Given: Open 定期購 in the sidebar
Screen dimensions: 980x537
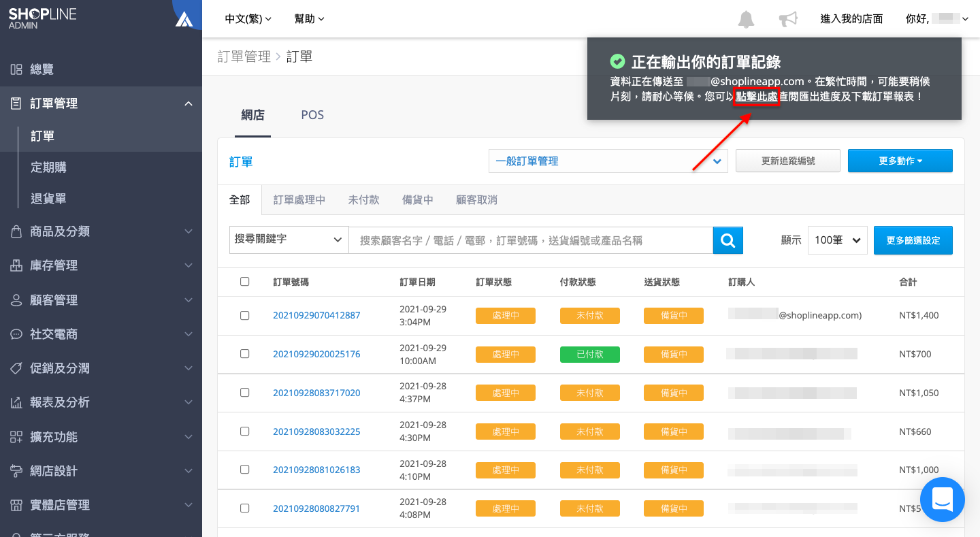Looking at the screenshot, I should (x=49, y=167).
